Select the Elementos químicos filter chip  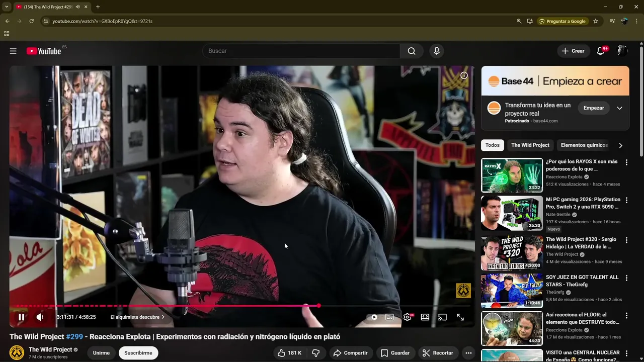(x=584, y=145)
